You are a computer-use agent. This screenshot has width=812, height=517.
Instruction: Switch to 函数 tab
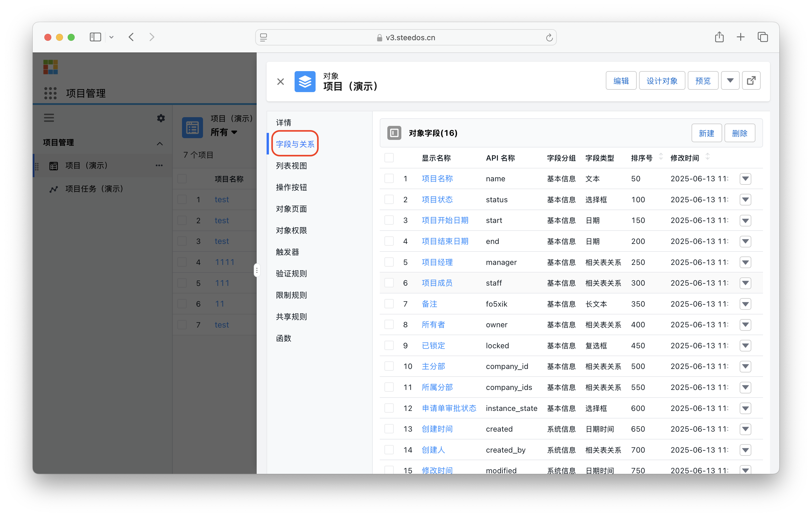click(283, 338)
